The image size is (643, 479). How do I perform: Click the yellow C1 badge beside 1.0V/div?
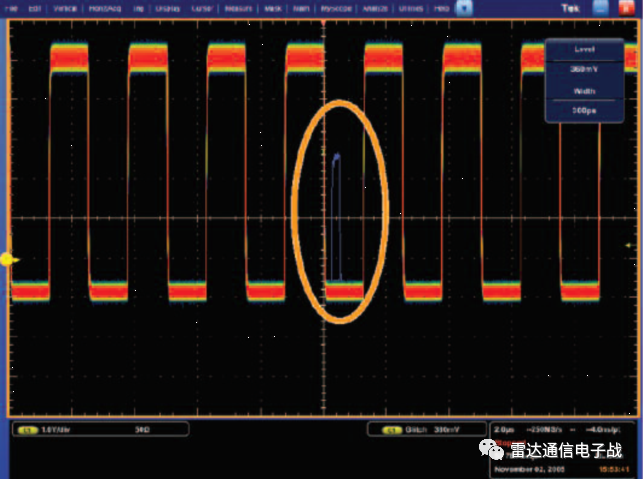(x=28, y=430)
